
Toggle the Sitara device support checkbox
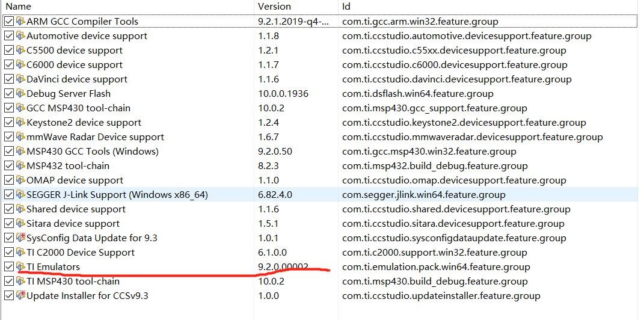click(8, 224)
